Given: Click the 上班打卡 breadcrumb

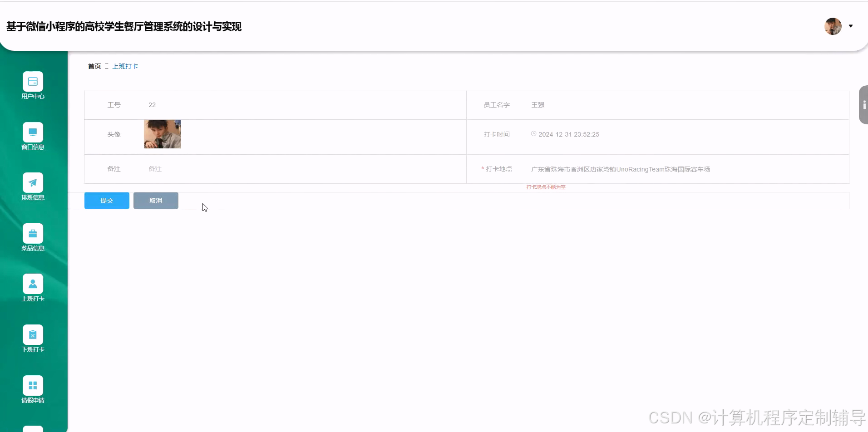Looking at the screenshot, I should click(x=125, y=66).
